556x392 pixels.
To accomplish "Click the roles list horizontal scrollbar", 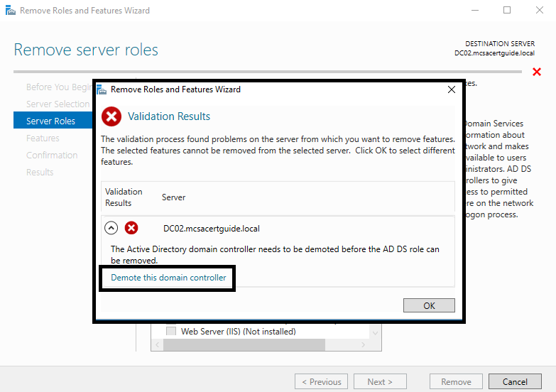I will tap(244, 344).
